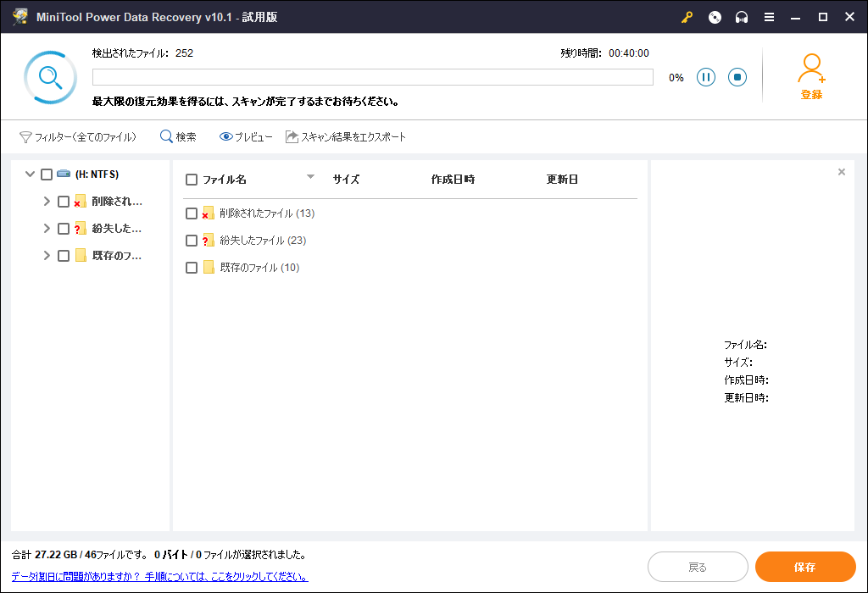This screenshot has height=593, width=868.
Task: Check the 削除されたファイル (13) checkbox
Action: pos(192,213)
